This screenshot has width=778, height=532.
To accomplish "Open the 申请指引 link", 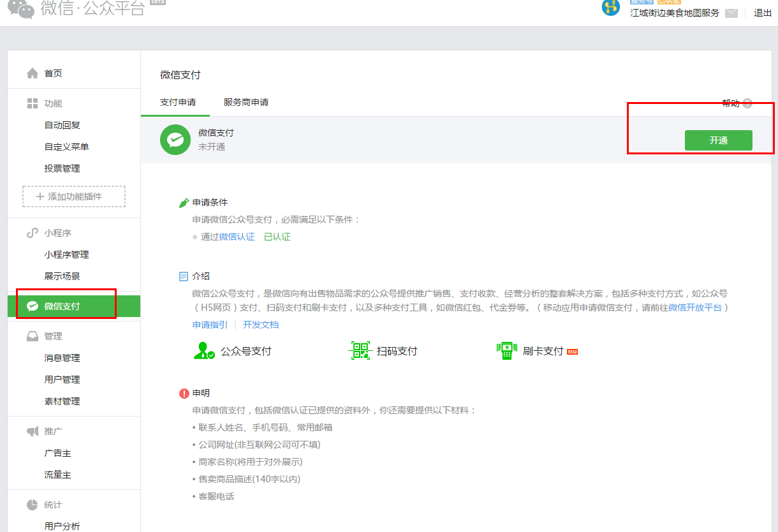I will [x=210, y=325].
